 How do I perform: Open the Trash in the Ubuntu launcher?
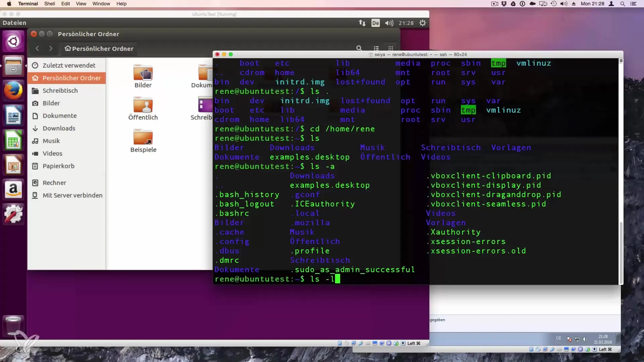[x=13, y=326]
